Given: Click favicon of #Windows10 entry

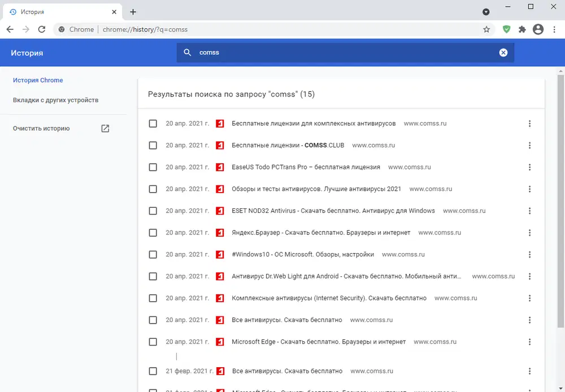Looking at the screenshot, I should pos(220,255).
